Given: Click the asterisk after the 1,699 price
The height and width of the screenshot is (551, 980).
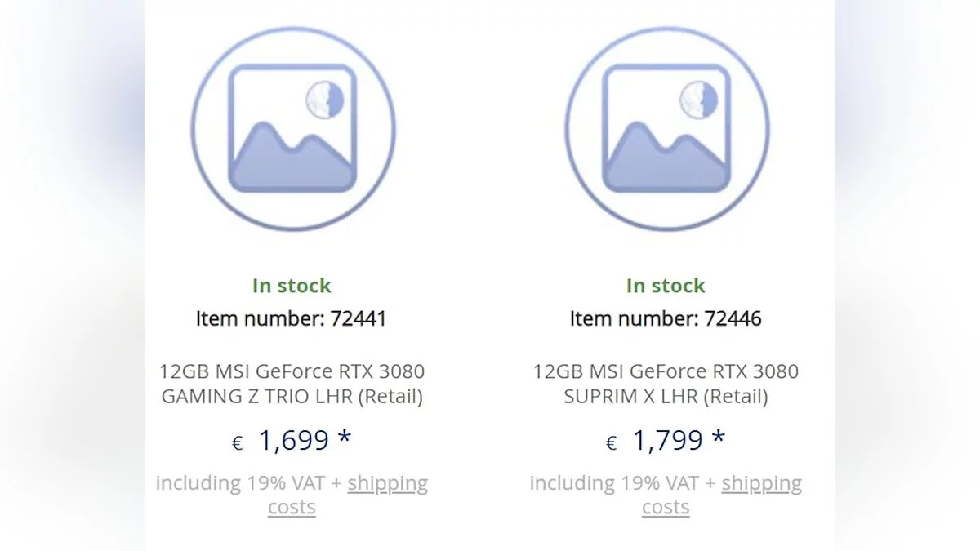Looking at the screenshot, I should pyautogui.click(x=345, y=438).
